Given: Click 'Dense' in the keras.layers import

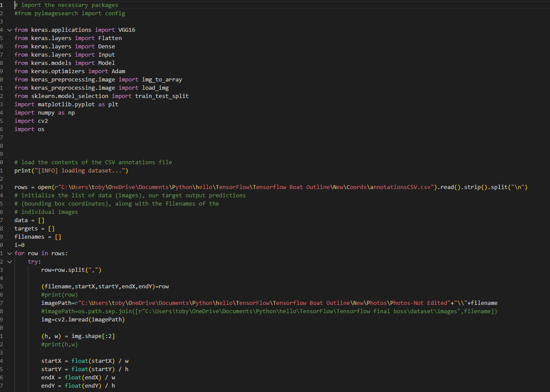Looking at the screenshot, I should pyautogui.click(x=106, y=47).
